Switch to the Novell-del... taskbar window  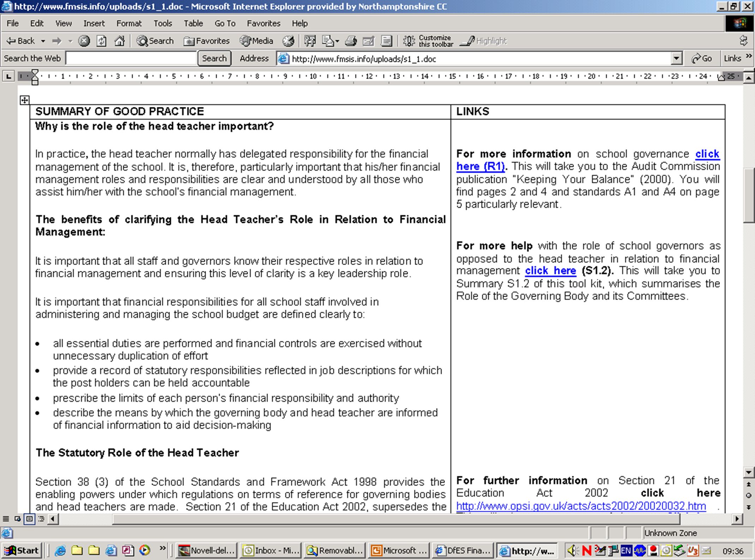206,550
